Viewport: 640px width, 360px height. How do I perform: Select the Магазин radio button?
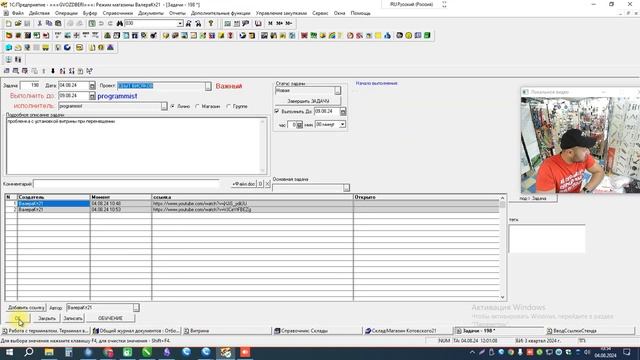[198, 106]
